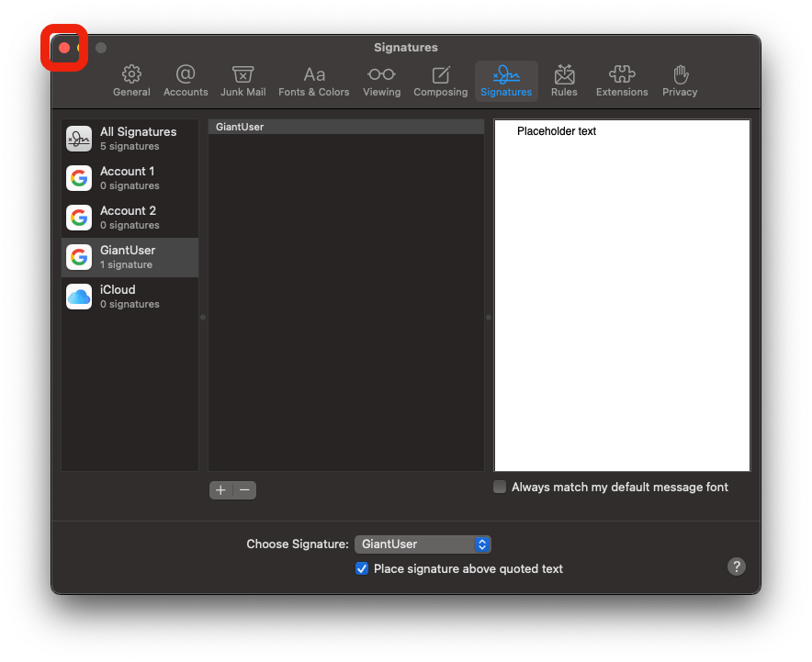Open the Extensions preferences pane

point(622,81)
